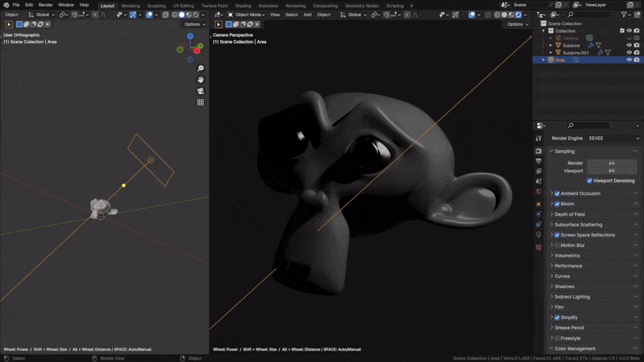This screenshot has width=644, height=362.
Task: Hide Suzanne with its eye icon in outliner
Action: pyautogui.click(x=629, y=45)
